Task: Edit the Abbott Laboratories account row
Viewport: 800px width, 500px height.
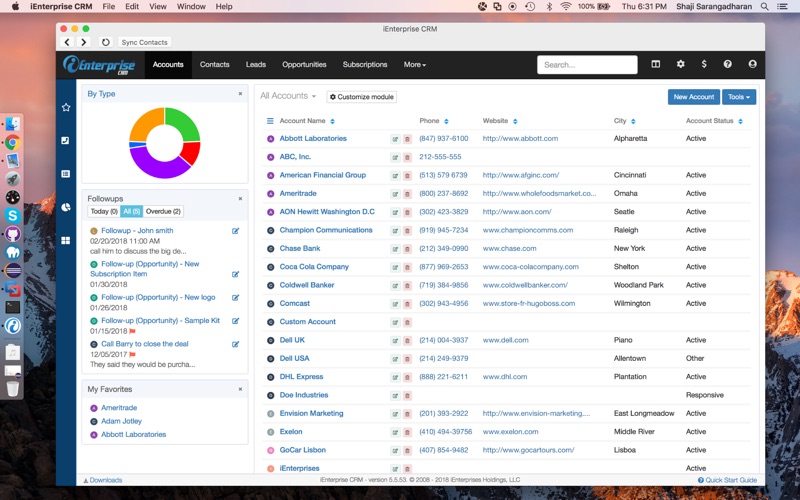Action: pos(395,139)
